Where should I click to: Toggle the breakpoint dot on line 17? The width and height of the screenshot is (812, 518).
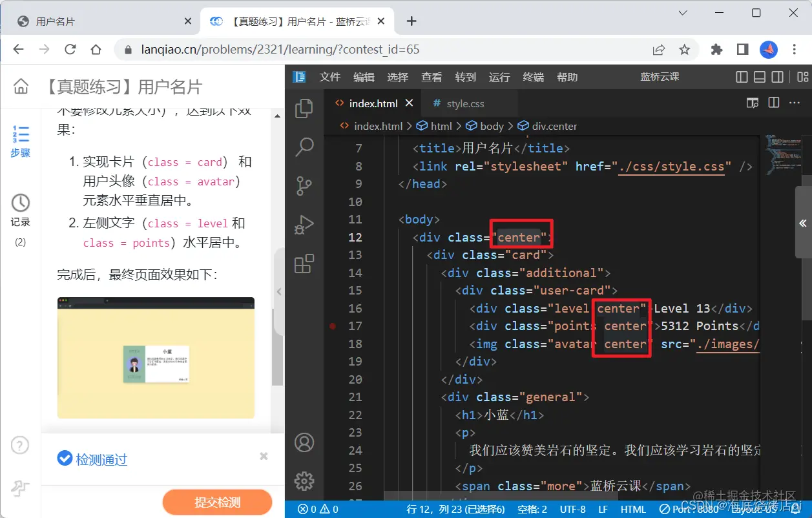click(x=332, y=326)
